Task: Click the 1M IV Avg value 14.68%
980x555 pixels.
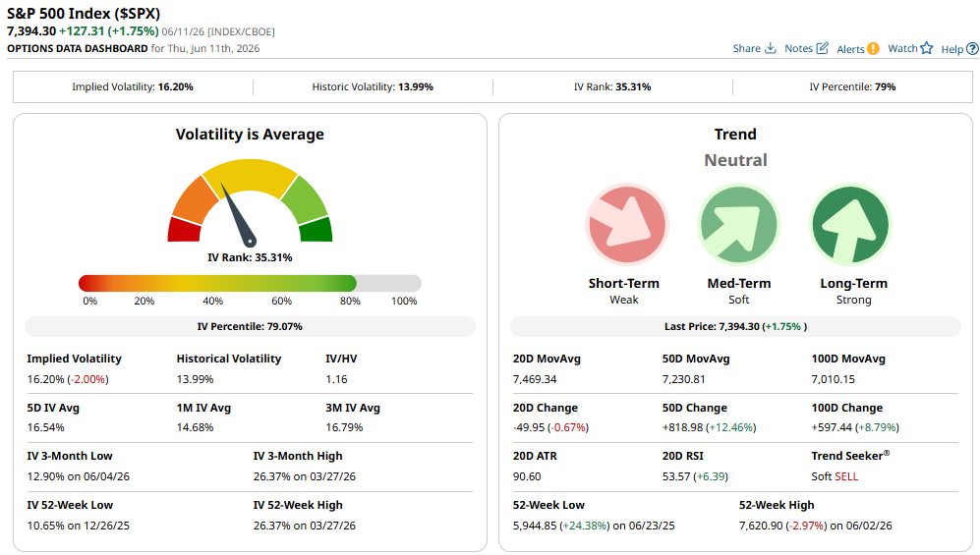Action: pos(195,427)
